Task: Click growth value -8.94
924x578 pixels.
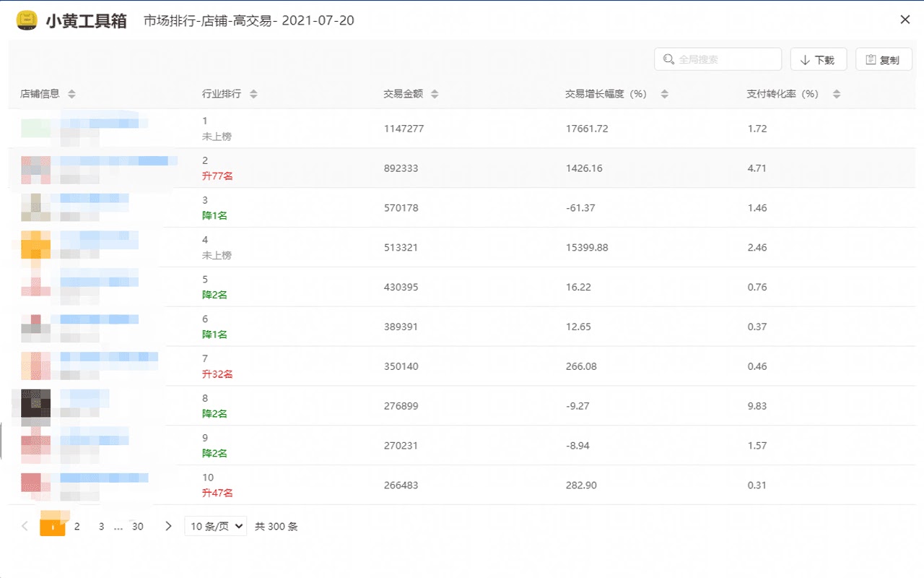Action: tap(577, 447)
